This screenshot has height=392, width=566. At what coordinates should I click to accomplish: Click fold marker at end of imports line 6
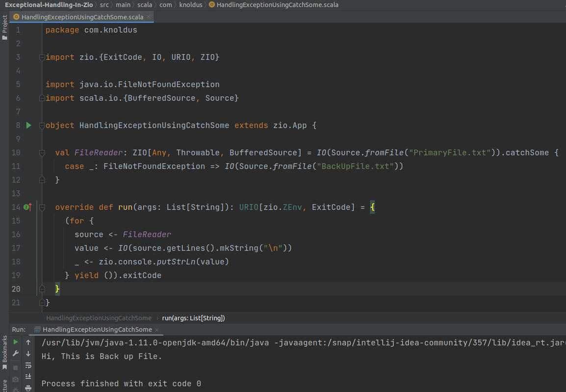coord(42,98)
